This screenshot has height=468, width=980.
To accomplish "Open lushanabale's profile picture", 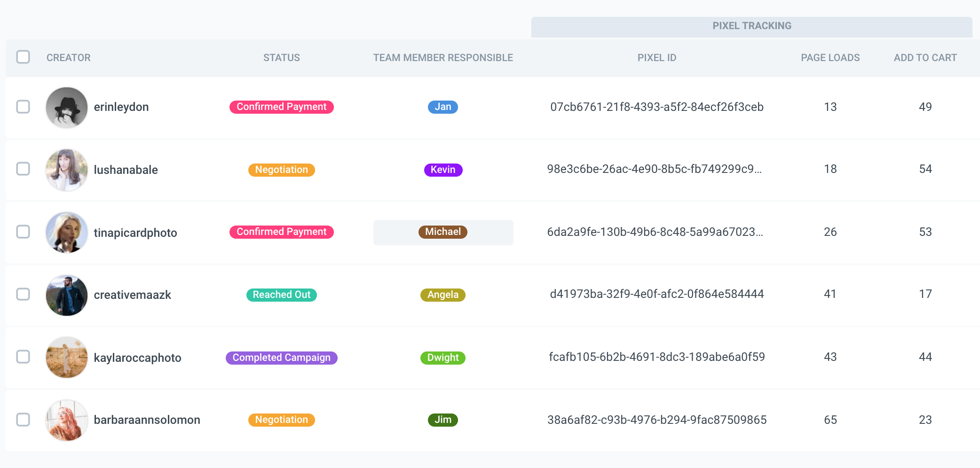I will 67,170.
